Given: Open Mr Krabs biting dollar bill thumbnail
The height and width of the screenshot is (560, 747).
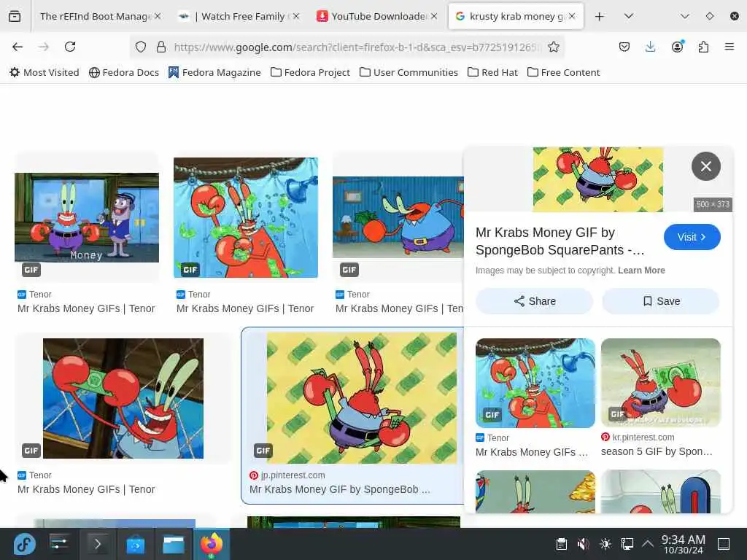Looking at the screenshot, I should (123, 399).
